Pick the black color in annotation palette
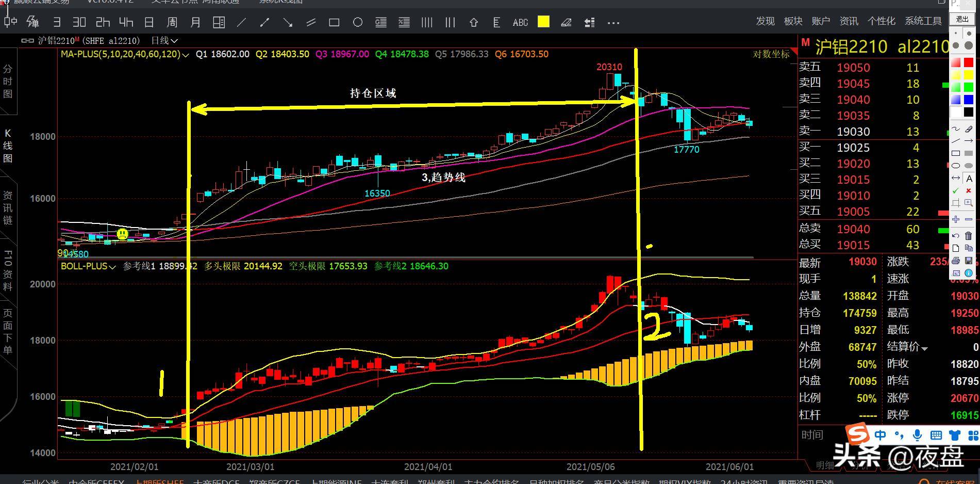The width and height of the screenshot is (980, 484). (x=969, y=112)
